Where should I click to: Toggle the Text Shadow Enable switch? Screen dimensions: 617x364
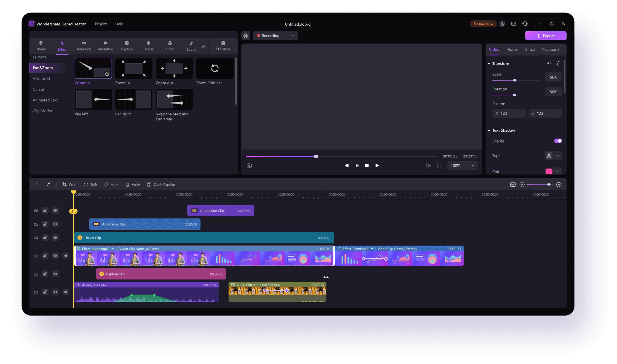click(558, 141)
